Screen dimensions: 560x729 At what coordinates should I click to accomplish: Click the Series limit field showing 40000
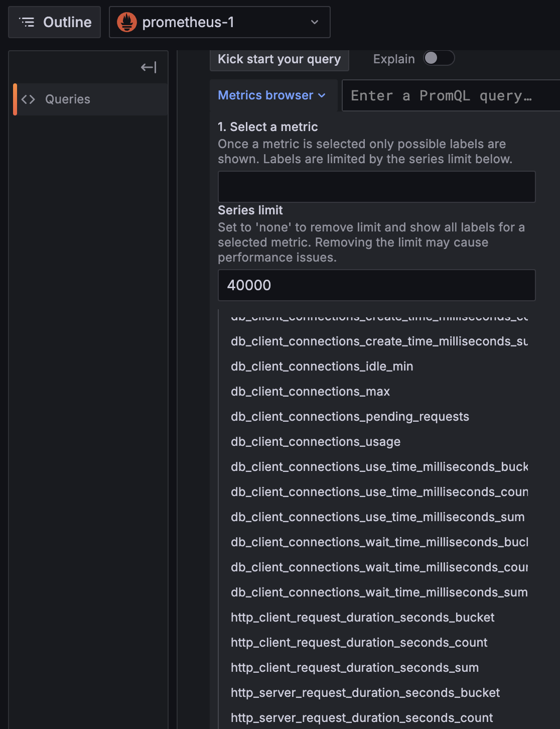coord(376,285)
